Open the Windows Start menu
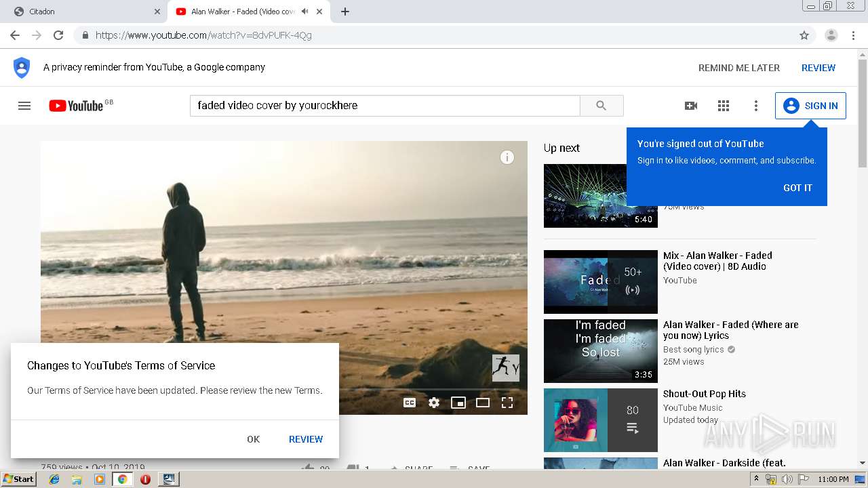868x488 pixels. 18,479
